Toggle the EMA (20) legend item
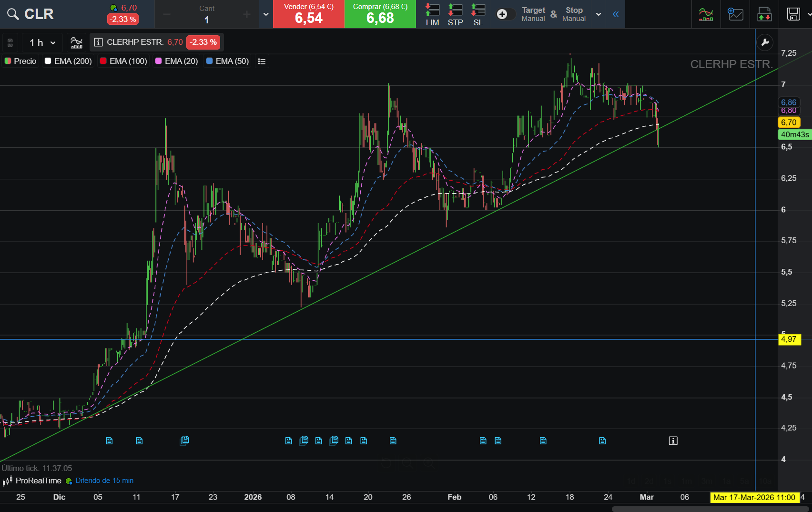812x512 pixels. [177, 61]
